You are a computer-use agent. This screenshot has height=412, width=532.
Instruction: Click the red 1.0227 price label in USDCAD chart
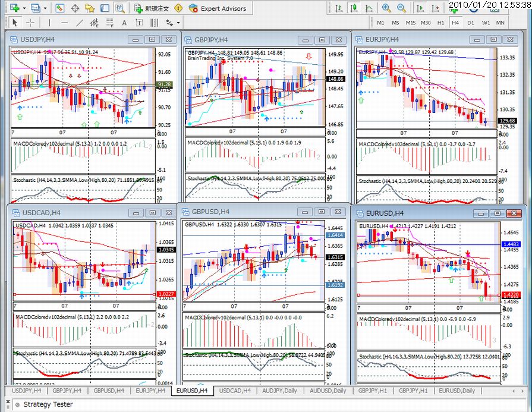pos(166,294)
